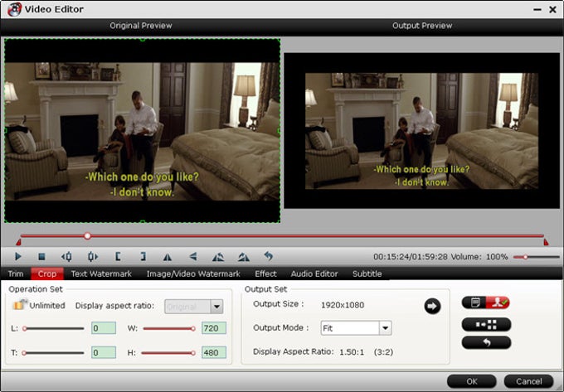Screen dimensions: 564x392
Task: Click the blue undo arrow in toolbar
Action: pyautogui.click(x=269, y=256)
